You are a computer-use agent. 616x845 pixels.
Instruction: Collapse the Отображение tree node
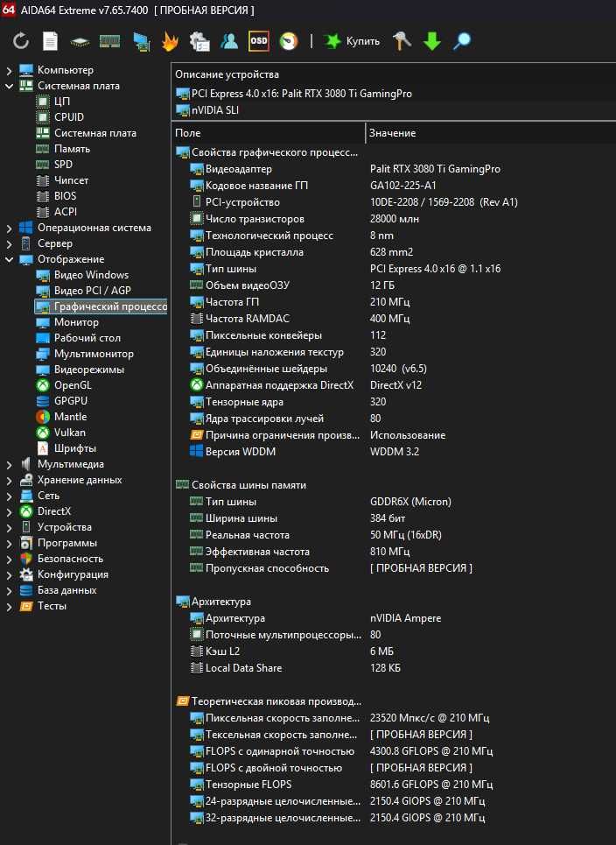[x=9, y=259]
